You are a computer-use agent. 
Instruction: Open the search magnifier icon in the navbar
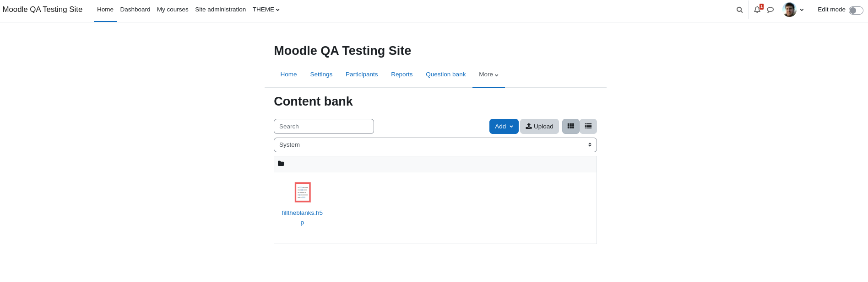739,10
